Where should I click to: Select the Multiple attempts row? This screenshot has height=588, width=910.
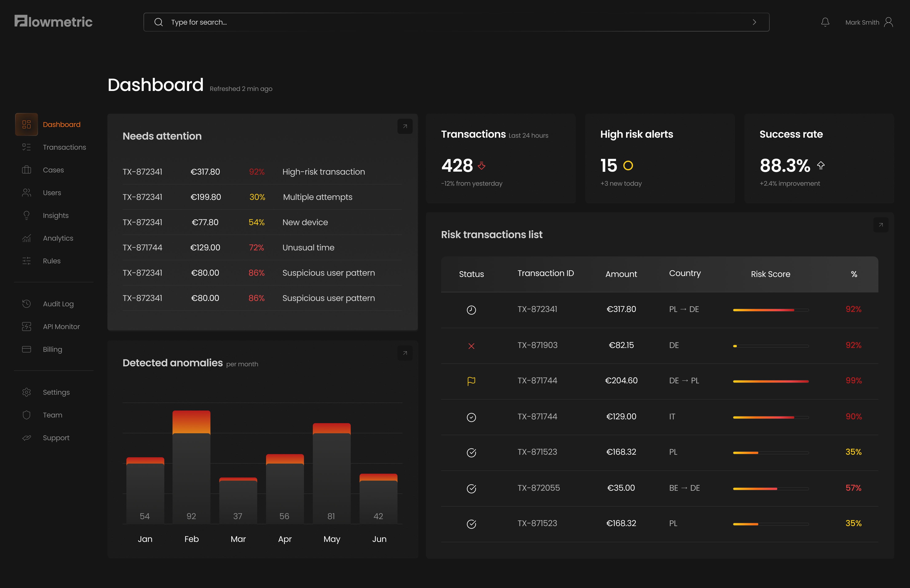[x=262, y=197]
